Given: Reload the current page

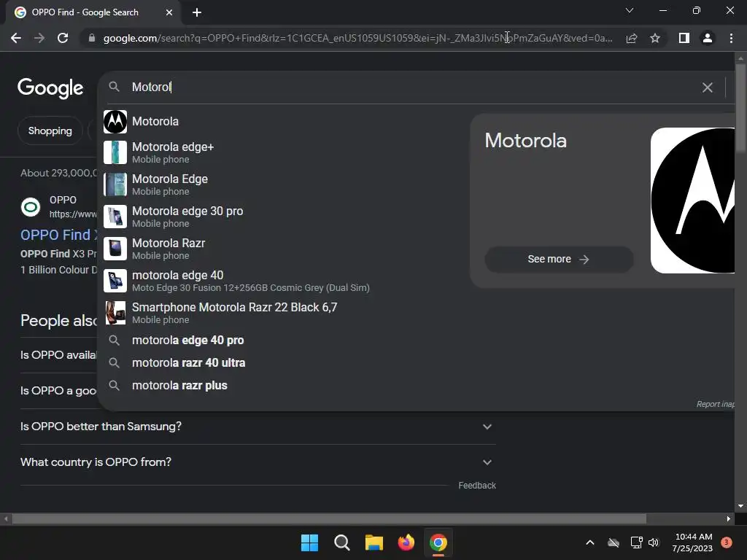Looking at the screenshot, I should coord(63,38).
